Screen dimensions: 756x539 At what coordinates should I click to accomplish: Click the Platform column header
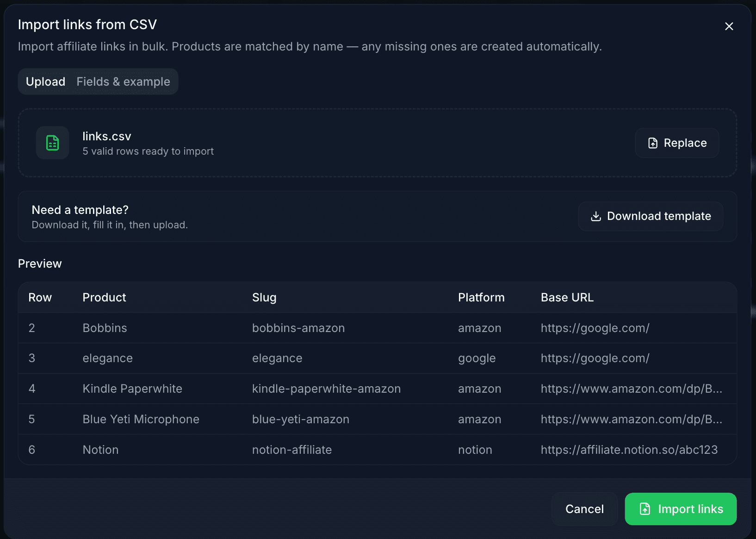click(x=481, y=297)
